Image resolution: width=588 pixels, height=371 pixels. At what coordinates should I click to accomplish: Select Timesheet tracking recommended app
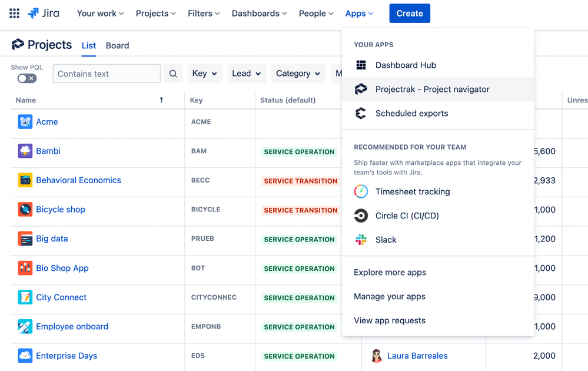point(438,192)
